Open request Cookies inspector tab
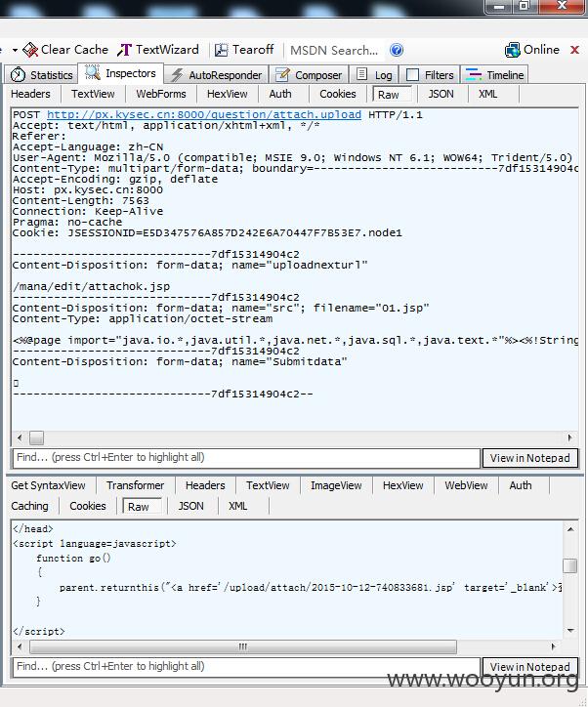This screenshot has width=588, height=707. click(338, 94)
